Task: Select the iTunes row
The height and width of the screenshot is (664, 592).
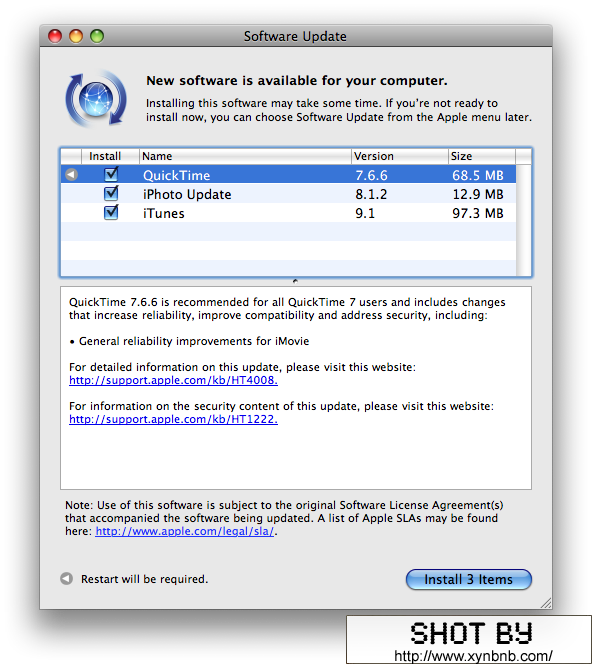Action: (288, 213)
